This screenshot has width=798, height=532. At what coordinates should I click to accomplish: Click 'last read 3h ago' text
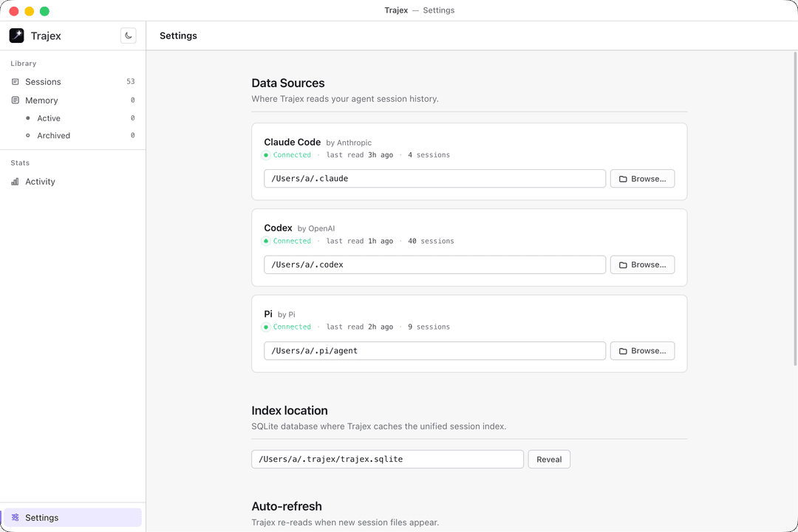tap(360, 154)
